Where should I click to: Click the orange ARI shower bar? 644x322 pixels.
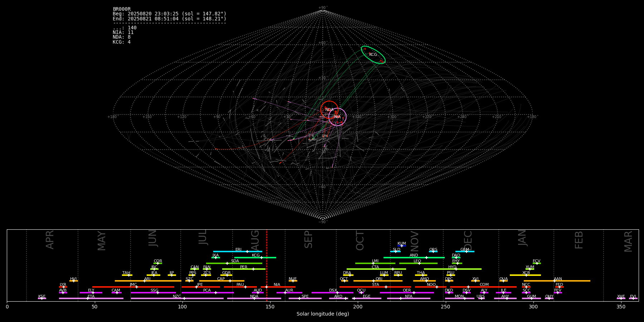(x=148, y=281)
